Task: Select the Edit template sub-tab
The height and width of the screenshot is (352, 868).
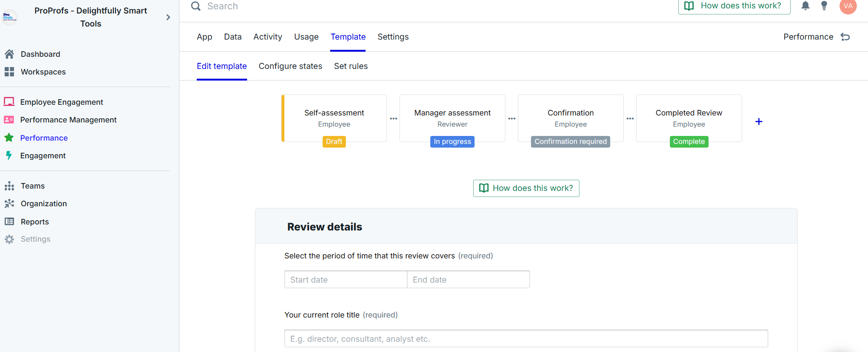Action: tap(222, 66)
